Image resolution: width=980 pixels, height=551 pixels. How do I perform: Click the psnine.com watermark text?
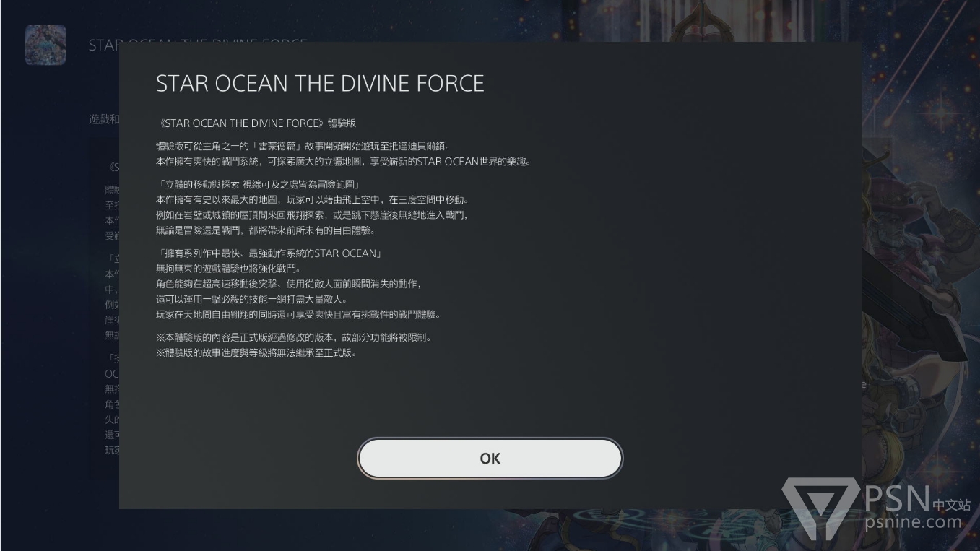pyautogui.click(x=914, y=521)
